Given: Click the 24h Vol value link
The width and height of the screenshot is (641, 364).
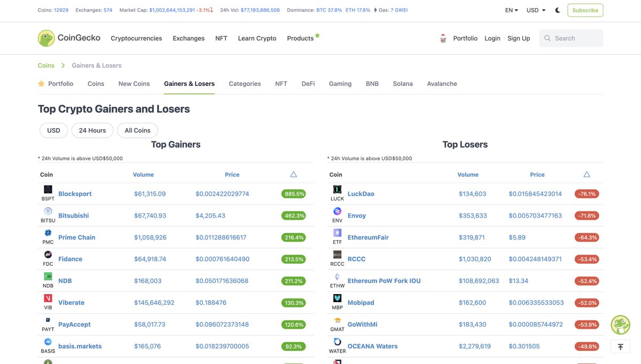Looking at the screenshot, I should (x=260, y=10).
